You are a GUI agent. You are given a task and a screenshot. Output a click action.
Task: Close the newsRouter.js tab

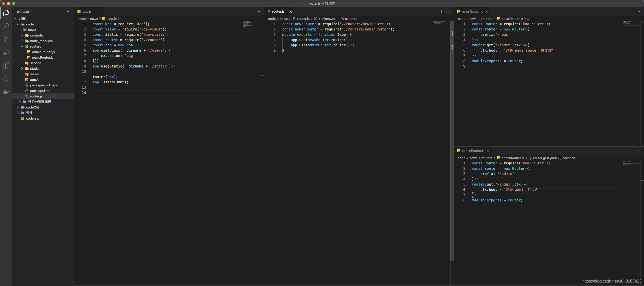coord(487,12)
